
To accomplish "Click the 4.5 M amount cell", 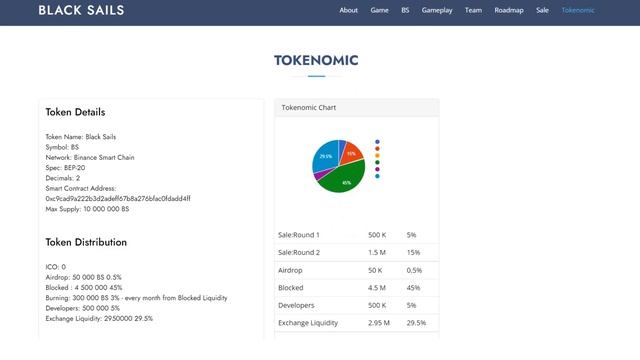I will tap(377, 288).
